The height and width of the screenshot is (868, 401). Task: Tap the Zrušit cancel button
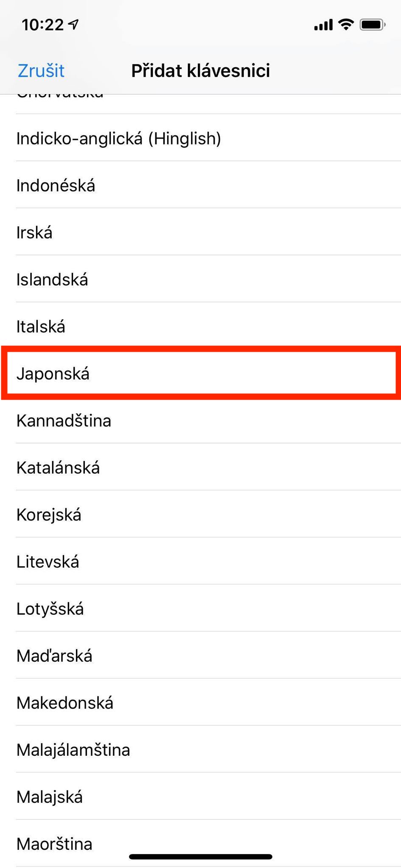click(x=41, y=71)
